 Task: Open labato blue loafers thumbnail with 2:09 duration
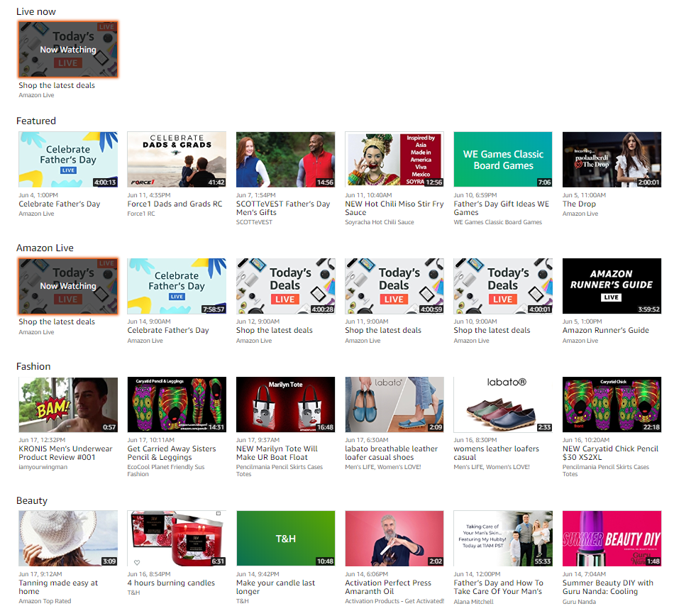394,405
